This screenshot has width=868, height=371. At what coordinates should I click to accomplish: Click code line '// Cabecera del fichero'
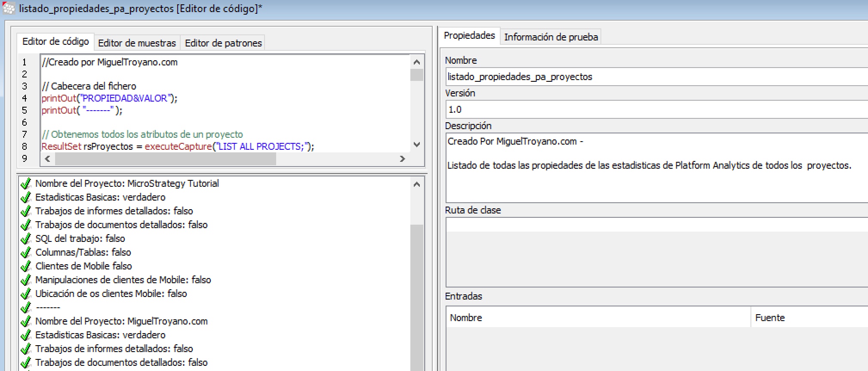[x=89, y=86]
